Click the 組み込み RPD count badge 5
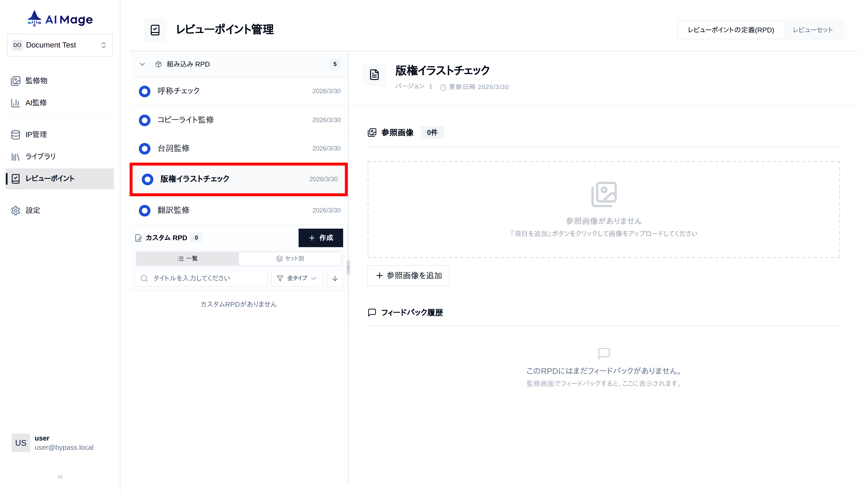The image size is (868, 492). (335, 64)
